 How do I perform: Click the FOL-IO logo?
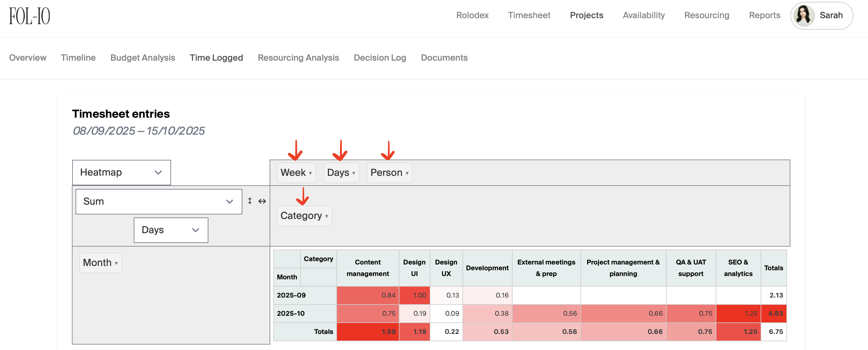(29, 16)
